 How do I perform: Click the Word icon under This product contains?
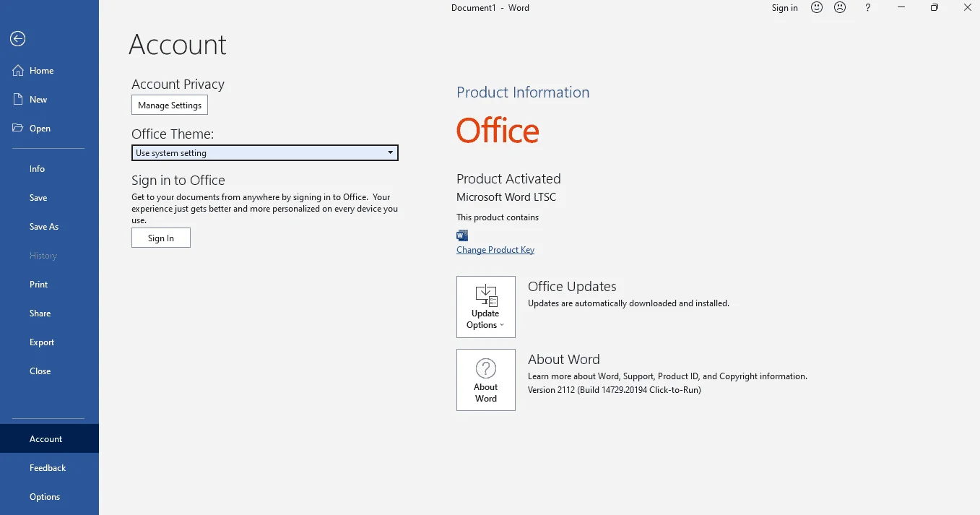pyautogui.click(x=462, y=235)
